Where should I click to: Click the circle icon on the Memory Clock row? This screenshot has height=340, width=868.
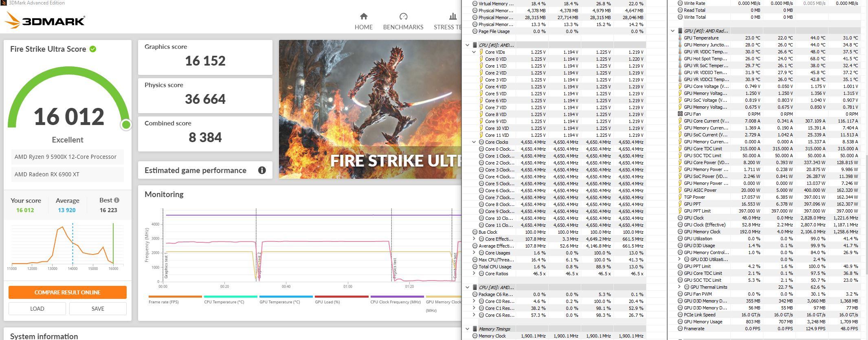pyautogui.click(x=475, y=336)
